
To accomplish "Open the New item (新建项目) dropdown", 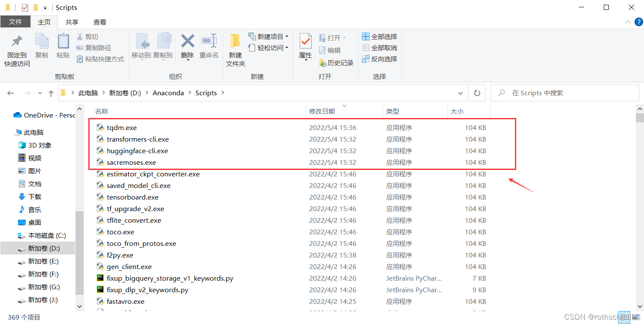I will tap(268, 36).
